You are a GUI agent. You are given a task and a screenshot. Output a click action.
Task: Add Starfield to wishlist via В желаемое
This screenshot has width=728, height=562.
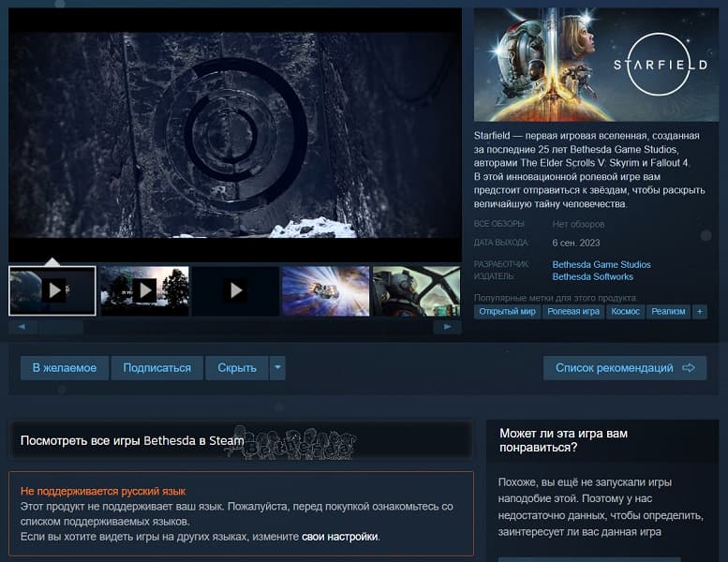[x=65, y=368]
